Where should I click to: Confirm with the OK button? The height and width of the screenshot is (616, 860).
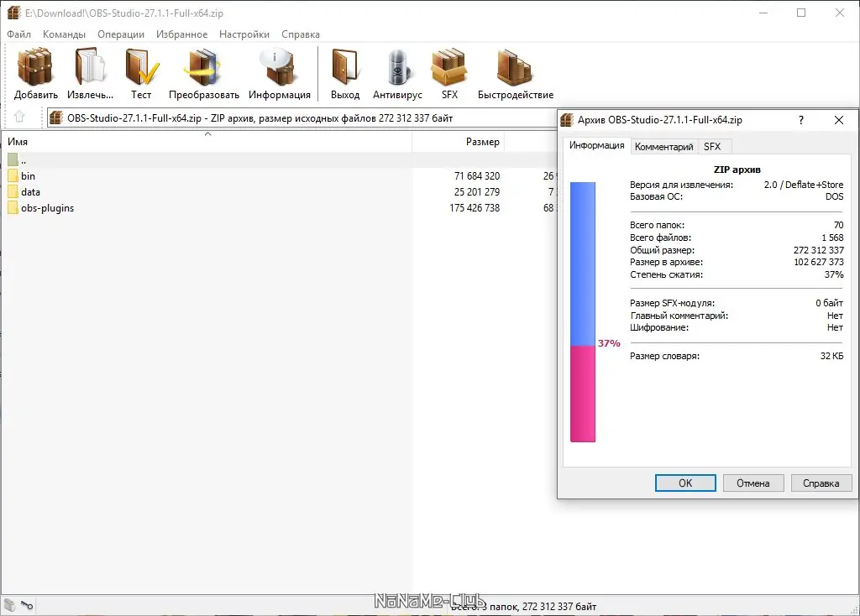tap(685, 483)
